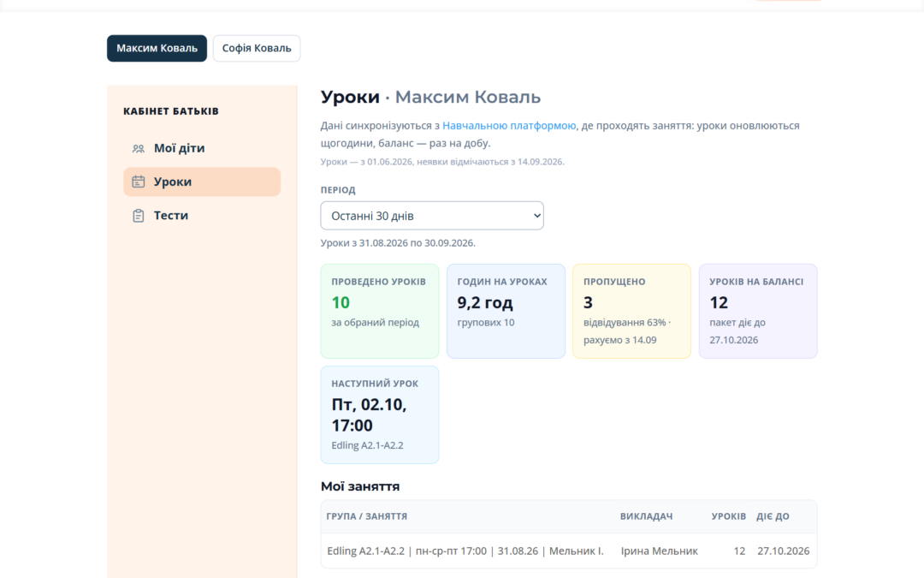This screenshot has width=924, height=578.
Task: Click teacher name Ірина Мельник
Action: (x=659, y=551)
